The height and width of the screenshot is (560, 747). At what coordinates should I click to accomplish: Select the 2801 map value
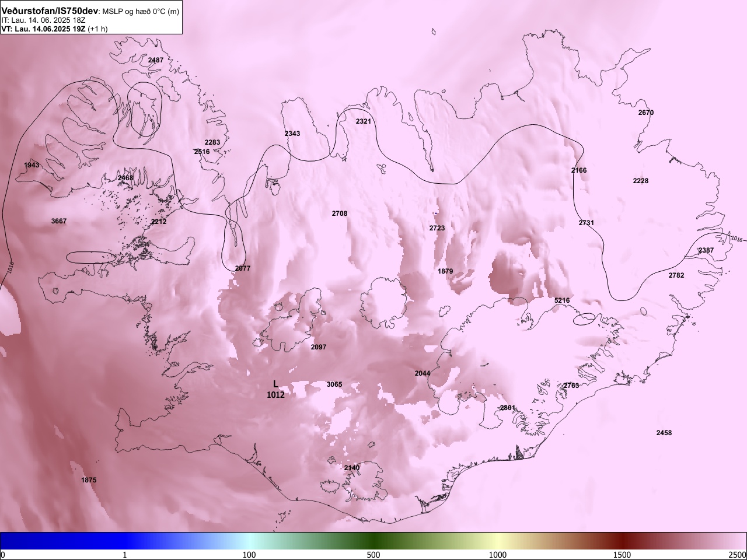[x=508, y=408]
